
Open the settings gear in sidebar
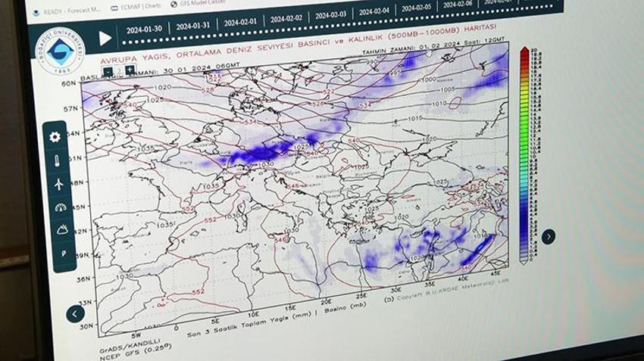[x=55, y=137]
